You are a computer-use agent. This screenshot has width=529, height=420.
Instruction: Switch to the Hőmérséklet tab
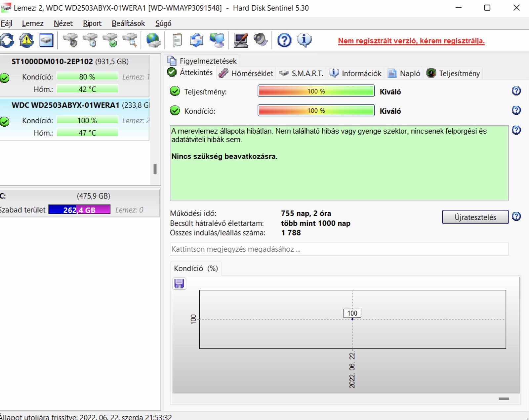(246, 73)
